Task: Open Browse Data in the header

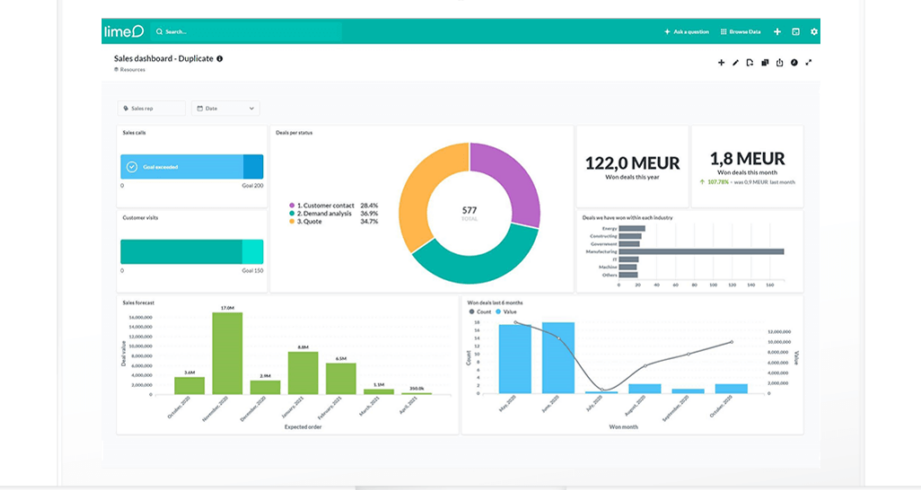Action: (x=741, y=32)
